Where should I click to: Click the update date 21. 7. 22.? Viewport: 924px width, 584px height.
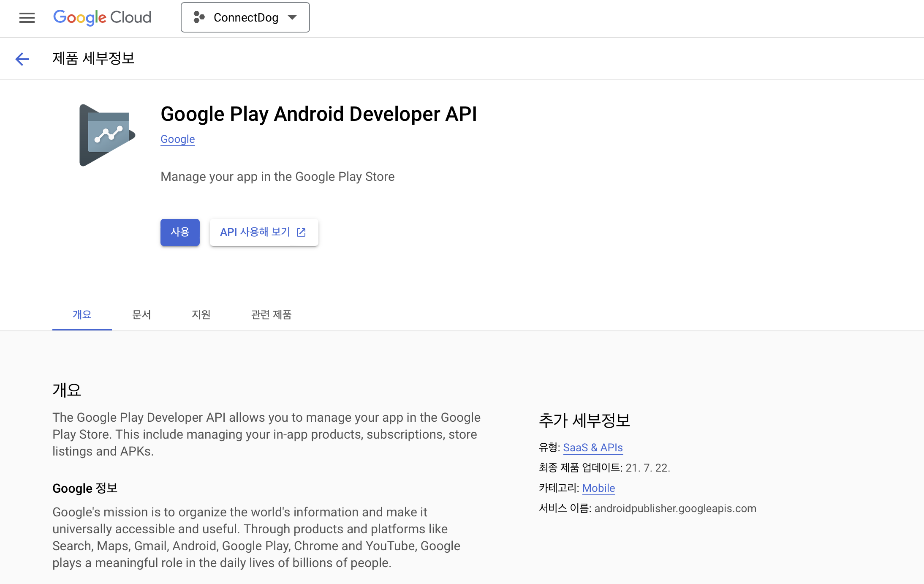(x=648, y=468)
